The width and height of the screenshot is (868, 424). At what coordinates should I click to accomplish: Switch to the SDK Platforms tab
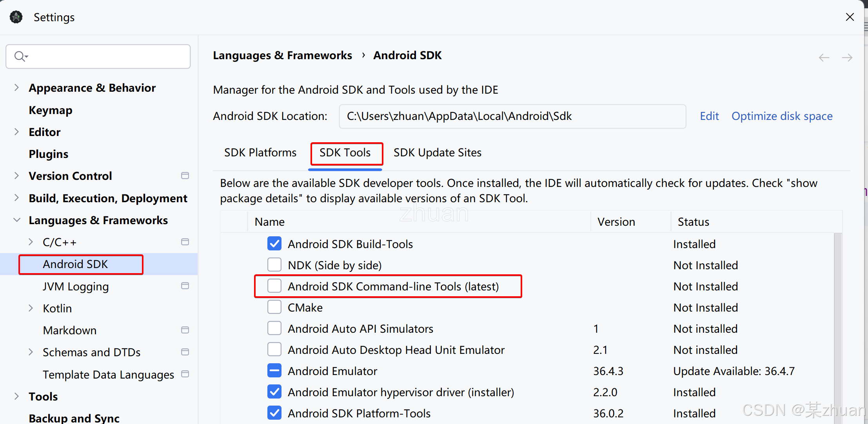pos(260,152)
